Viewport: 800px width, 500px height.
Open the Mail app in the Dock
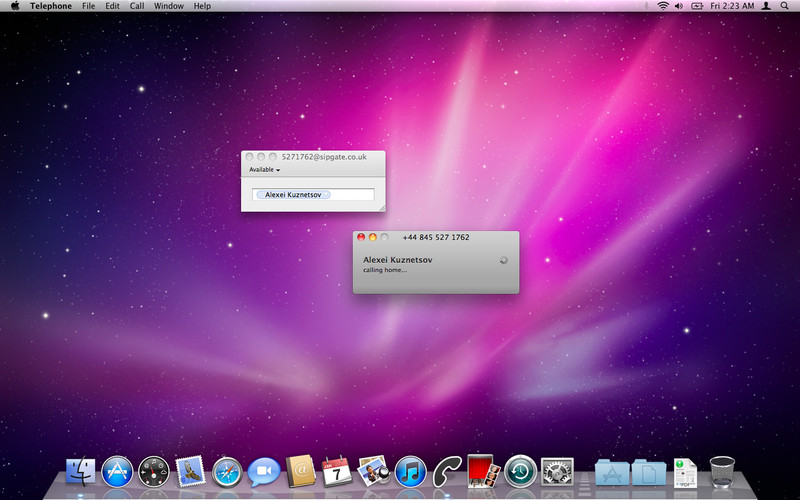[x=191, y=471]
